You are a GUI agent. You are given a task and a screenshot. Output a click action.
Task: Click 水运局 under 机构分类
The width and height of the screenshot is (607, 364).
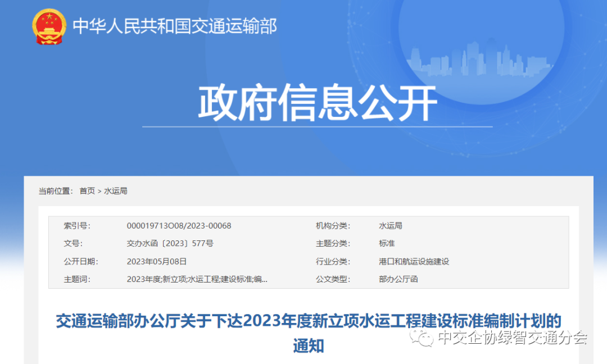coord(390,226)
